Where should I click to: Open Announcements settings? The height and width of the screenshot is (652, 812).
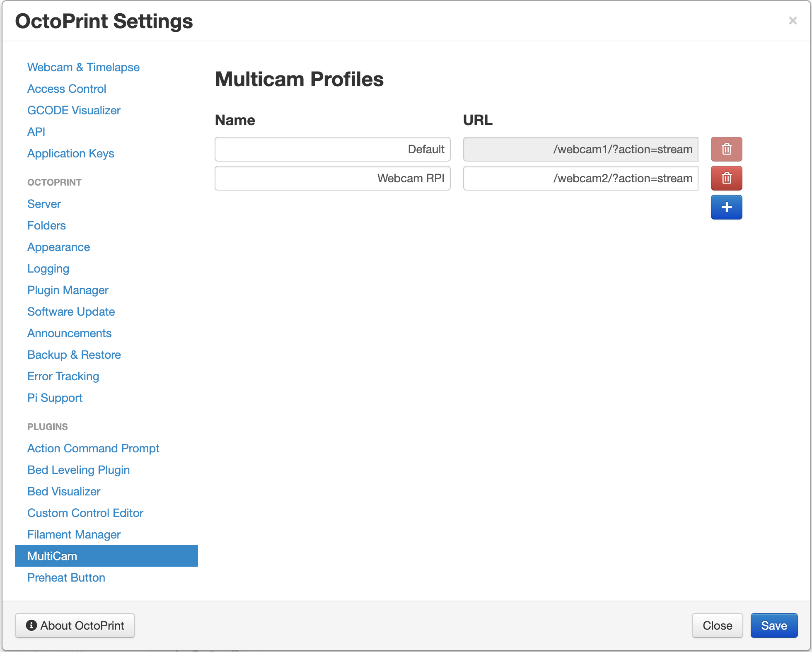[69, 333]
